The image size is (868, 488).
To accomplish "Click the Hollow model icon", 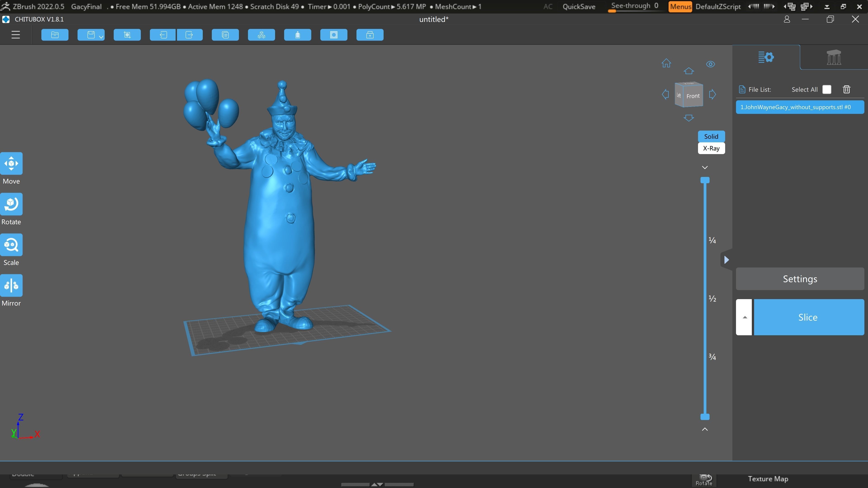I will (x=297, y=35).
